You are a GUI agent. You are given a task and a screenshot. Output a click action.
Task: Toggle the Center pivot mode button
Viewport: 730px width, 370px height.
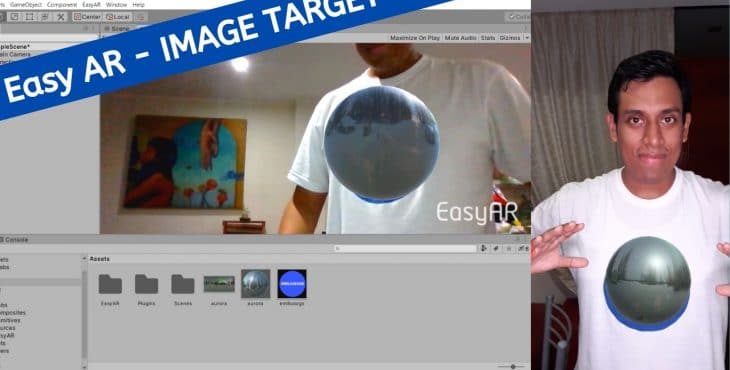point(87,17)
